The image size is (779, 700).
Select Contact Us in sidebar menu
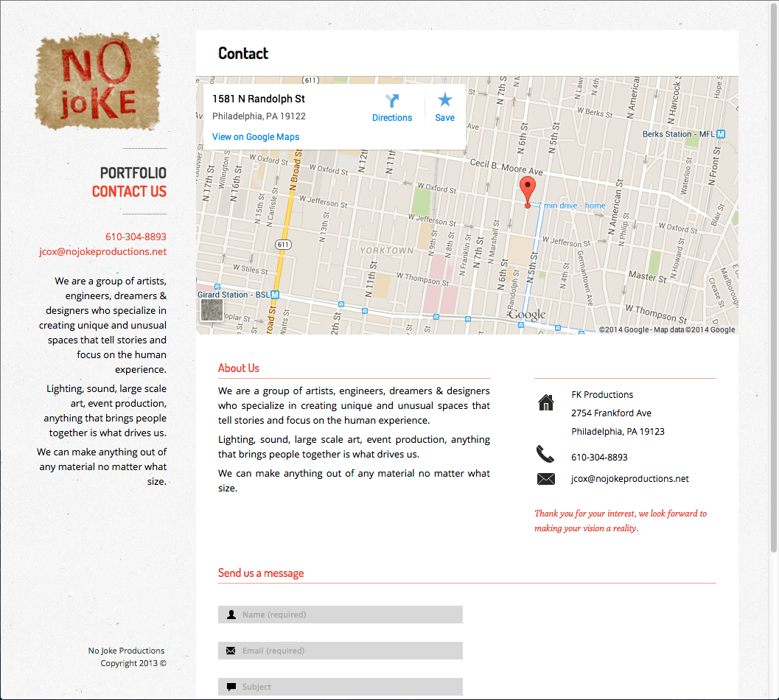129,192
